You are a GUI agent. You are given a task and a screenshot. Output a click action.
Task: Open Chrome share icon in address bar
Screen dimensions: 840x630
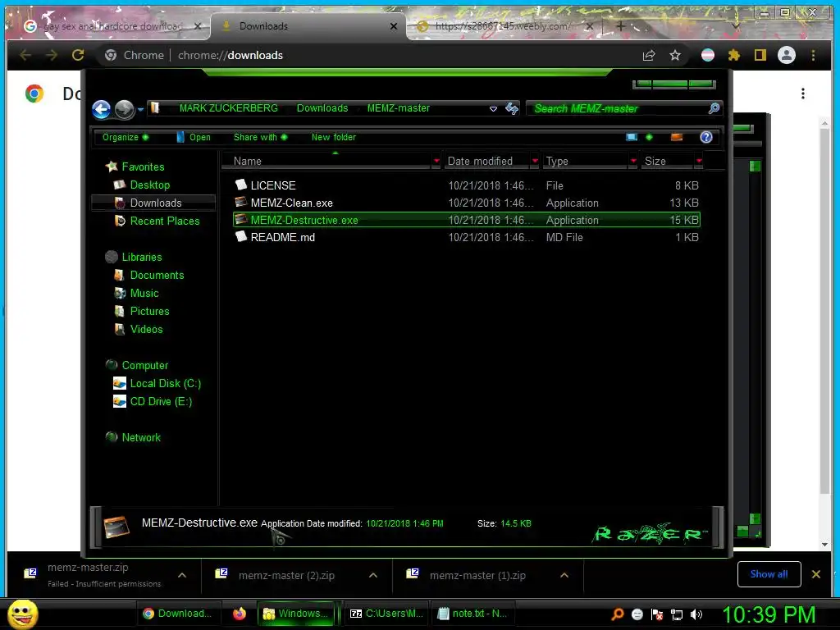(x=649, y=55)
